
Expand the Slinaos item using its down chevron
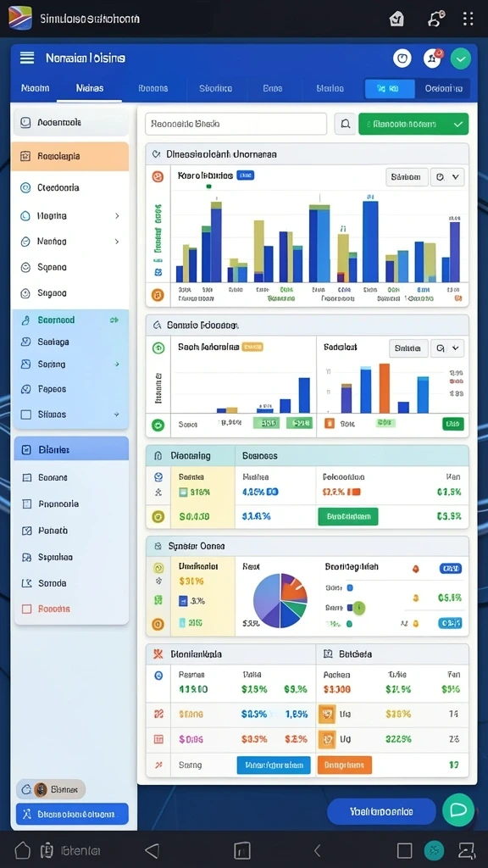point(116,414)
